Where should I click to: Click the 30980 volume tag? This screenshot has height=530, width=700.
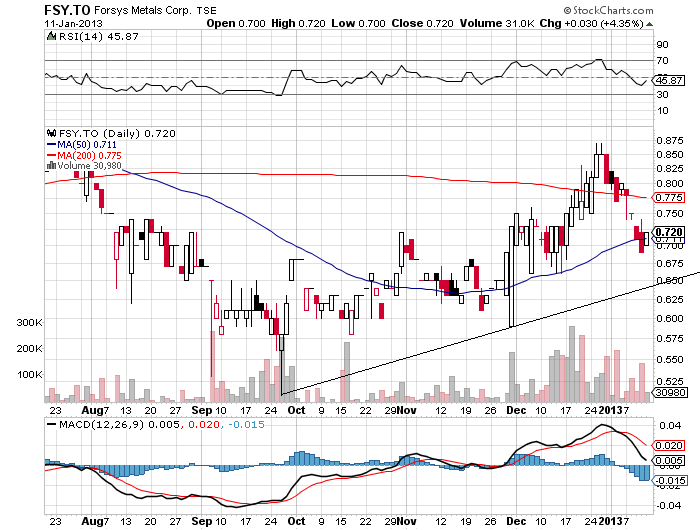[x=669, y=392]
